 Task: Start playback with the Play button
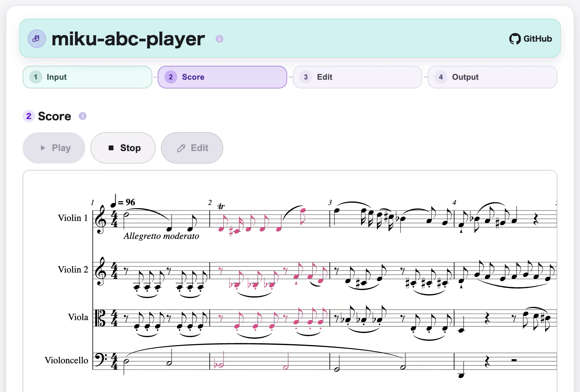54,148
